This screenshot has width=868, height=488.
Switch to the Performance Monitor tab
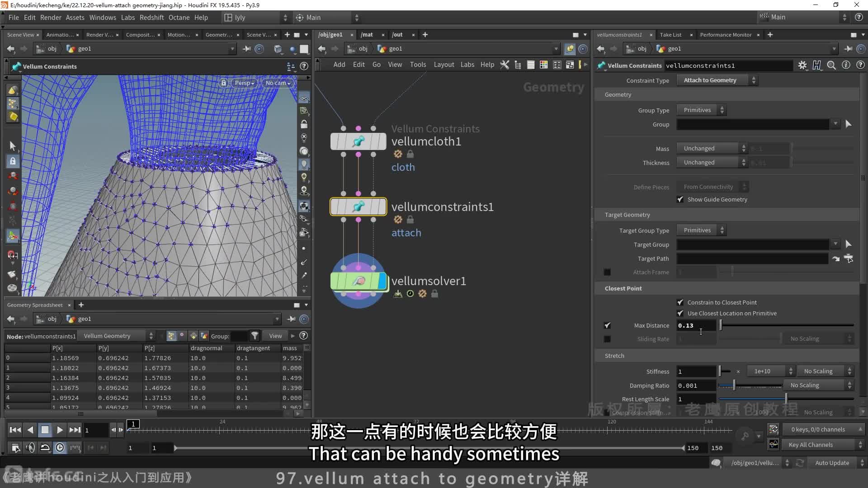726,35
